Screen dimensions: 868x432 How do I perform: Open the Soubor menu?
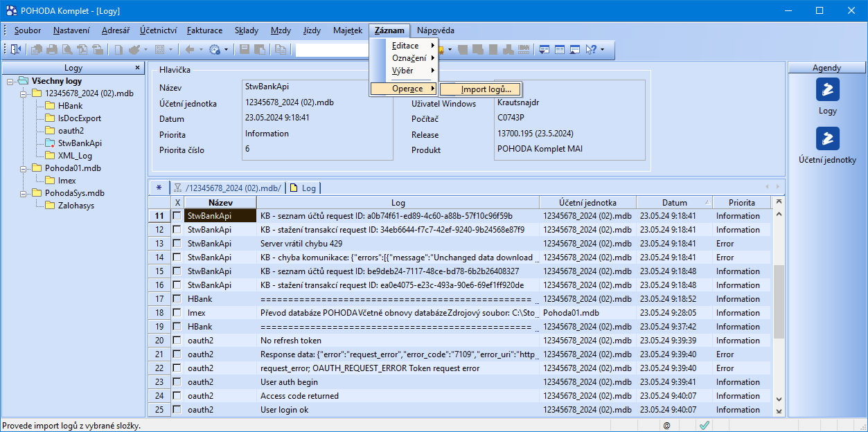(28, 30)
